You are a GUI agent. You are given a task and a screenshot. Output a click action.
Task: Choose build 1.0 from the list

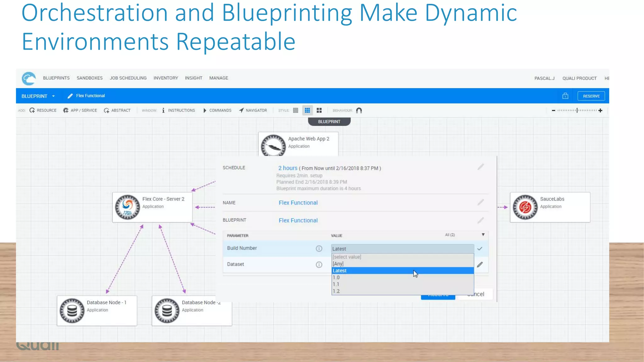(x=402, y=277)
